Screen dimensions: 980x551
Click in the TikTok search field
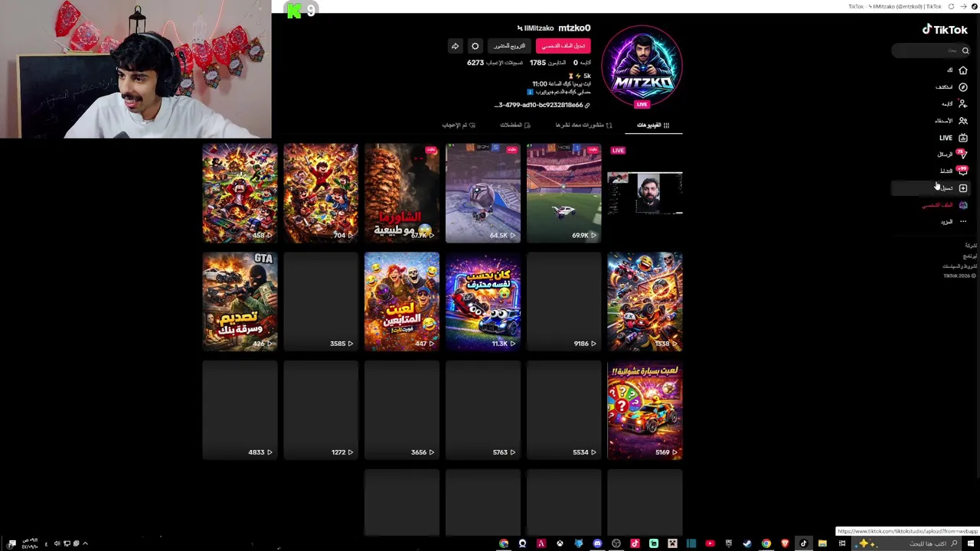(x=930, y=51)
